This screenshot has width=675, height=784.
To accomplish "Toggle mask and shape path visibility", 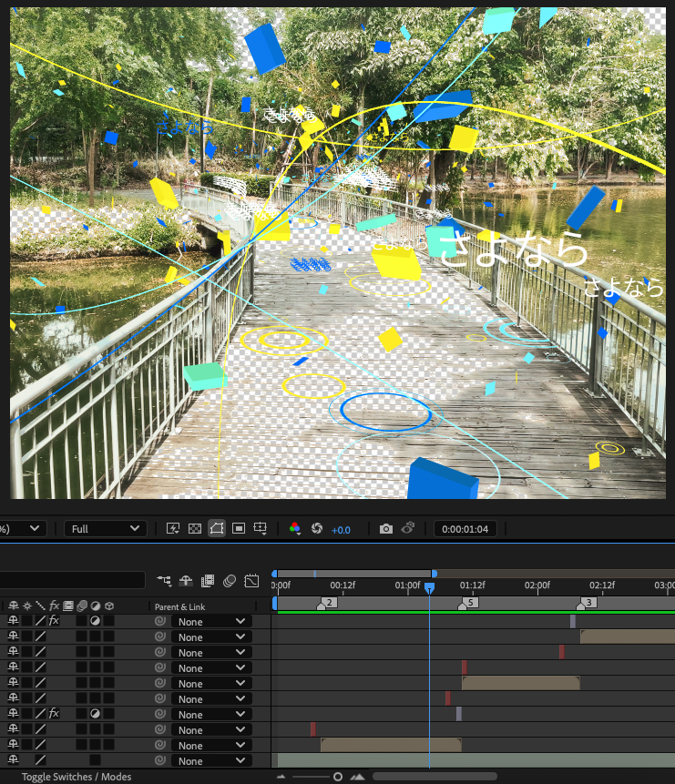I will click(217, 528).
